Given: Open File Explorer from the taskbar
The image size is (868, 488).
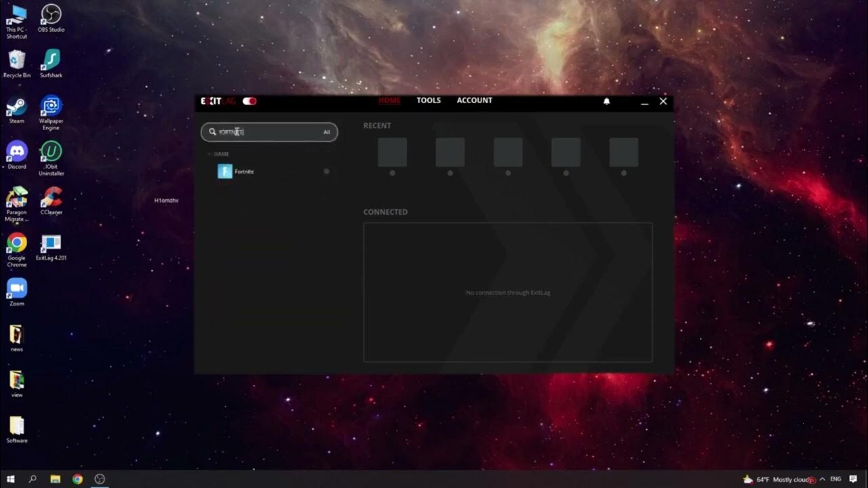Looking at the screenshot, I should click(x=56, y=479).
